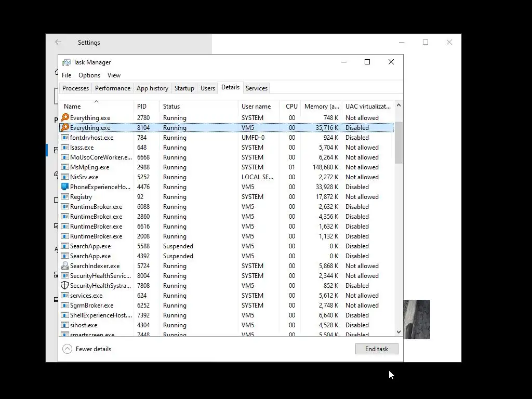Click the thumbnail image in the Settings window
The image size is (532, 399).
[417, 320]
